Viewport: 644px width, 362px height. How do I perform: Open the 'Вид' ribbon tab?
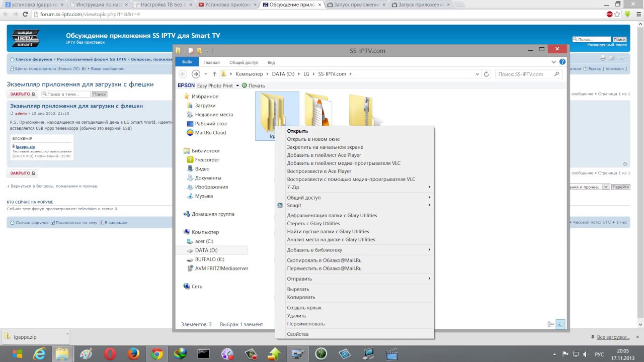pyautogui.click(x=271, y=62)
